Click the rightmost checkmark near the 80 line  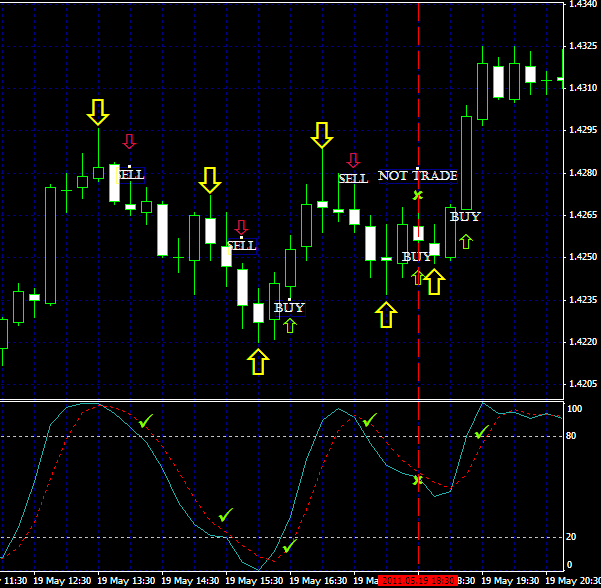[x=482, y=432]
